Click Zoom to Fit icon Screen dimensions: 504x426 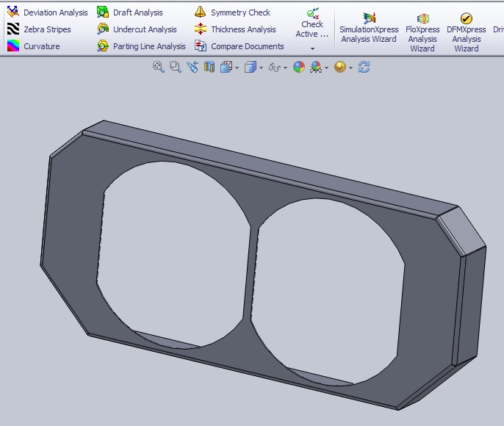coord(159,67)
